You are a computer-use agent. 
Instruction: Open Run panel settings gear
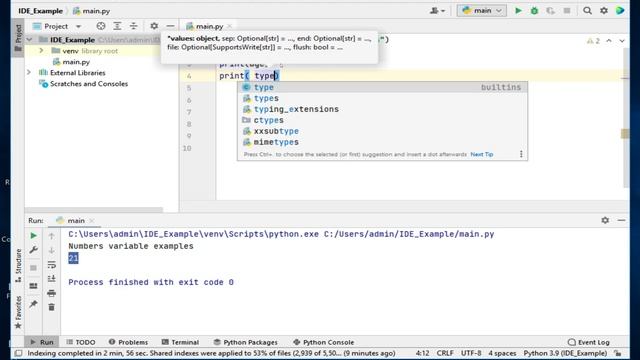click(605, 220)
